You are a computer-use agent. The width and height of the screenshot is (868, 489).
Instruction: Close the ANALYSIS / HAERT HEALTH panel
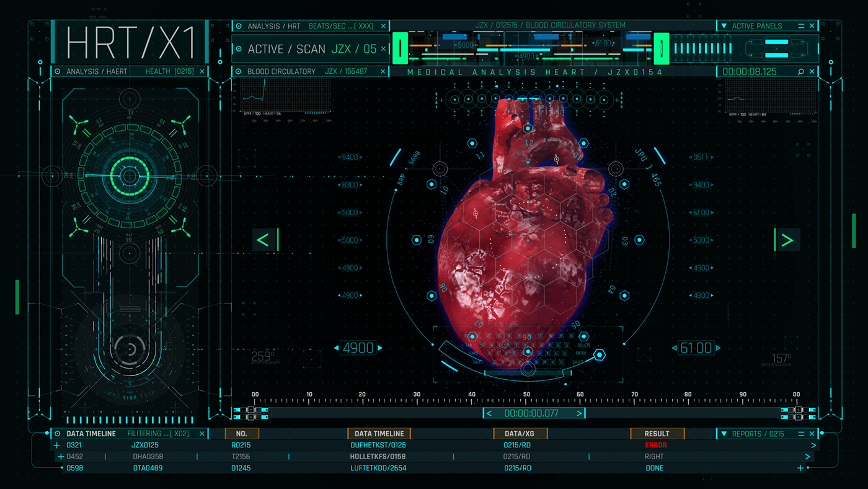click(202, 71)
